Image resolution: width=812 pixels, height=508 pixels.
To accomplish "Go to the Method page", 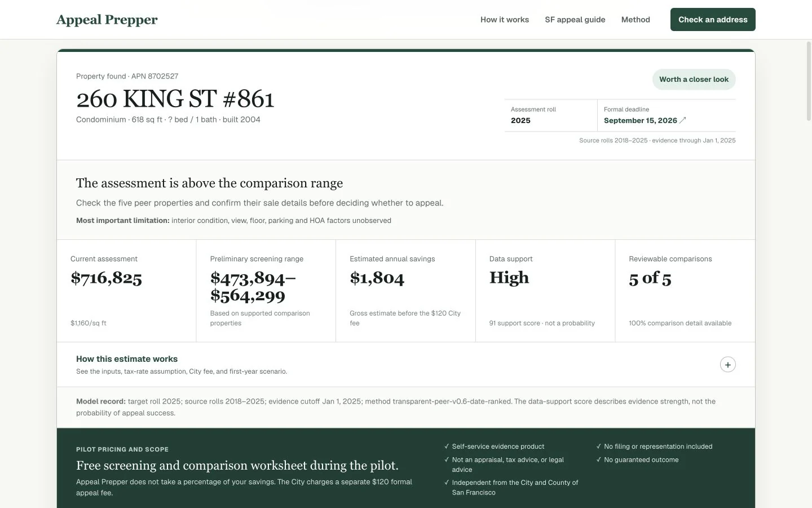I will 636,20.
